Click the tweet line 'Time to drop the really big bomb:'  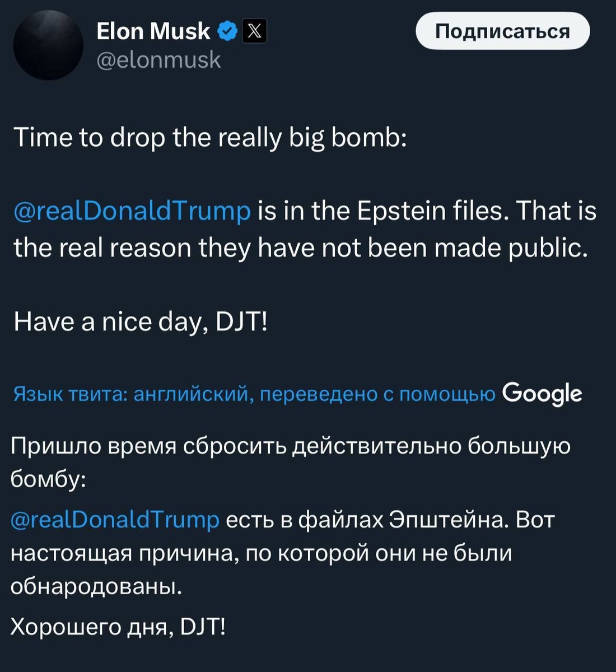211,137
